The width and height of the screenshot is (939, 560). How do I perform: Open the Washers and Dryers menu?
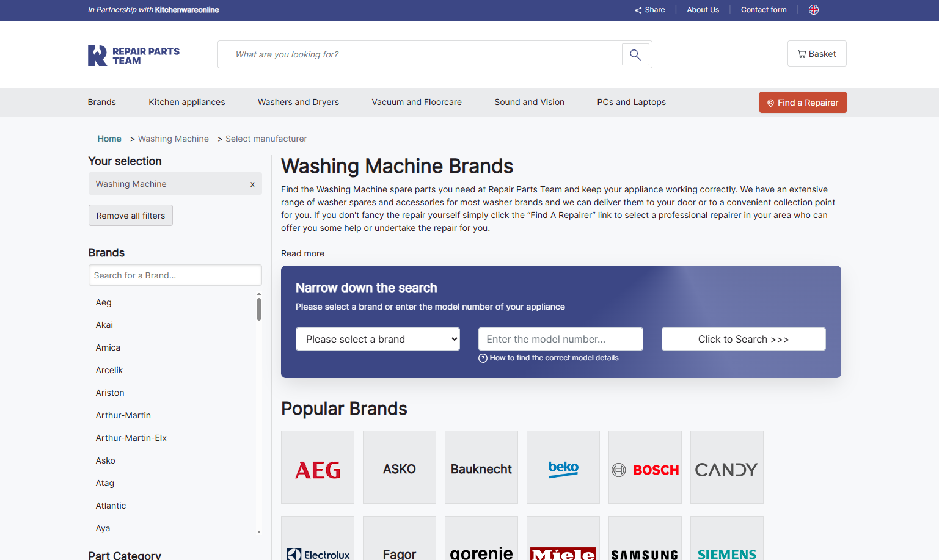[x=298, y=102]
